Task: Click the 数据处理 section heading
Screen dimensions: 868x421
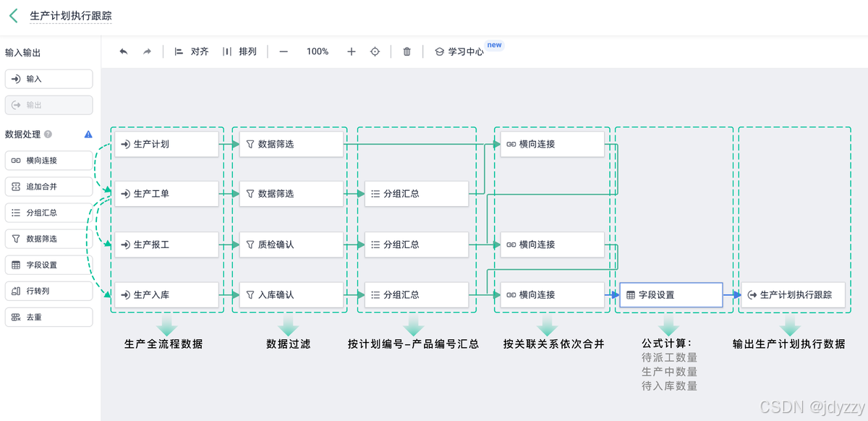Action: (x=22, y=135)
